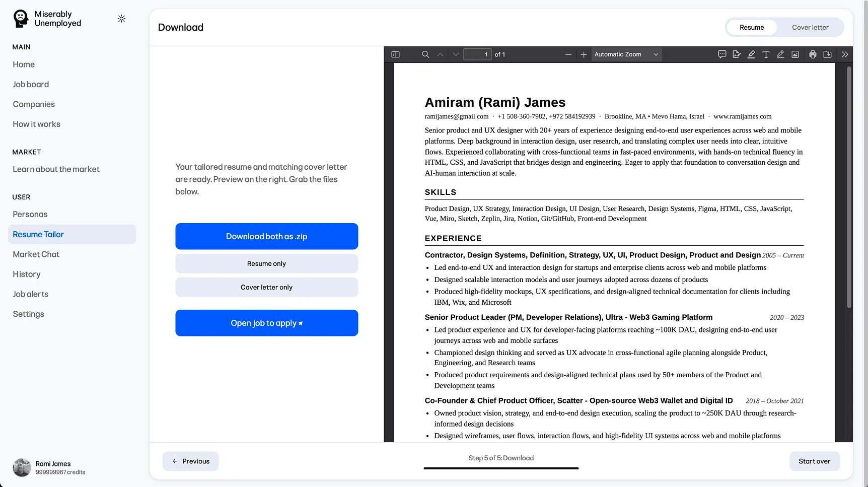Download the Resume only
The image size is (868, 487).
coord(267,263)
